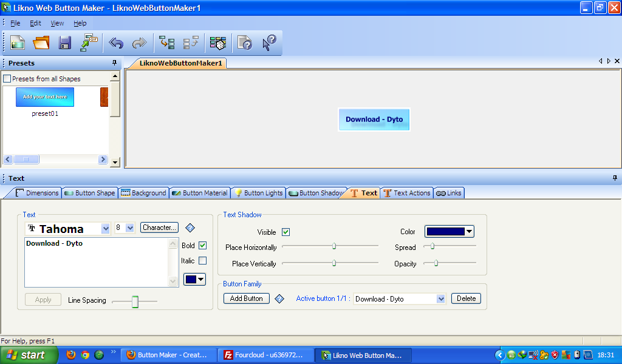Disable Bold text formatting

203,245
